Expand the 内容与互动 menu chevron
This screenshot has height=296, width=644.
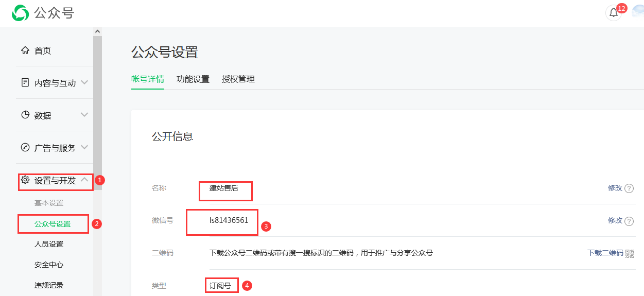coord(84,82)
